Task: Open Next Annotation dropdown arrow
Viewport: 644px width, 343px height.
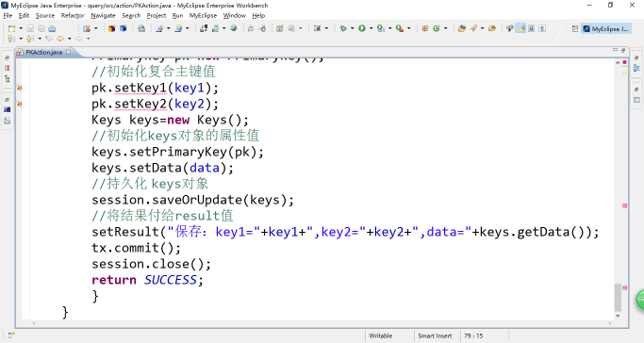Action: 21,39
